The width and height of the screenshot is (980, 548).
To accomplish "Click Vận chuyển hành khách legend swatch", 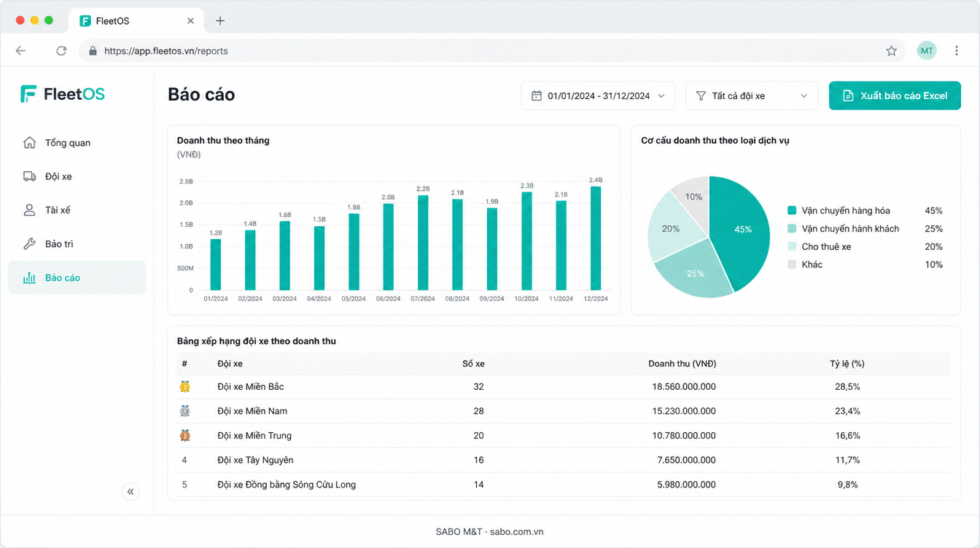I will pyautogui.click(x=792, y=229).
